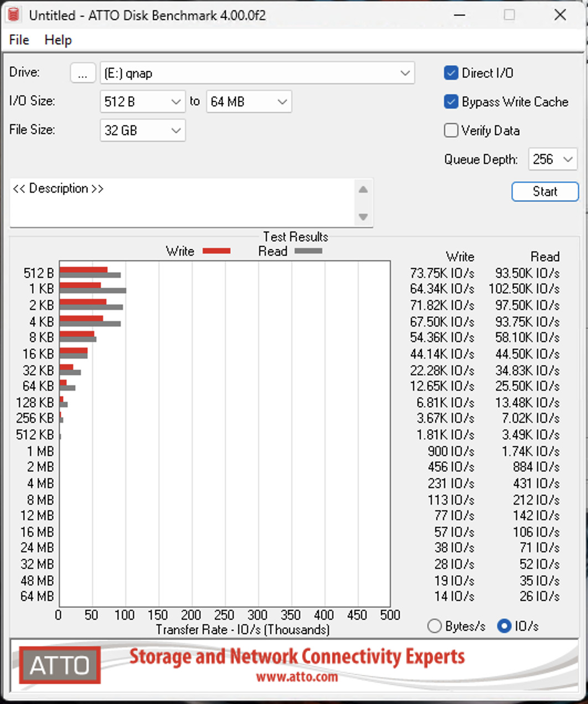Click the 'Storage and Network Connectivity Experts' banner text

297,656
